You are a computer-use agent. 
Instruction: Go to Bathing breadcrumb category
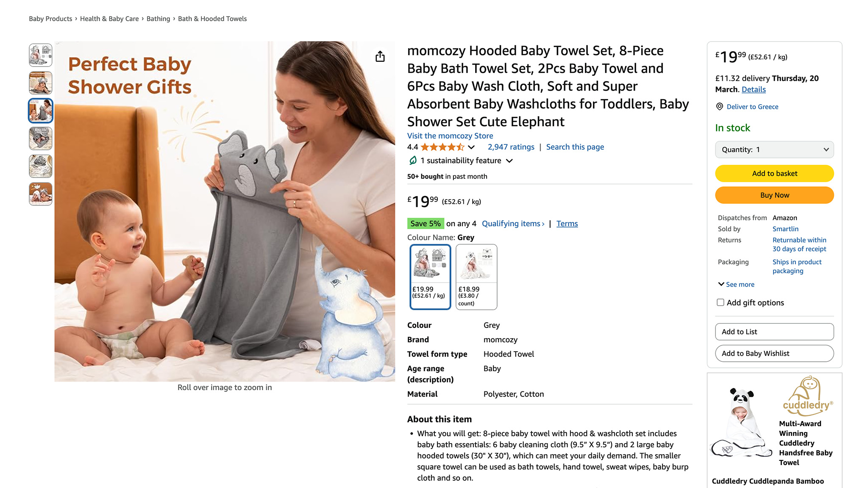tap(158, 19)
